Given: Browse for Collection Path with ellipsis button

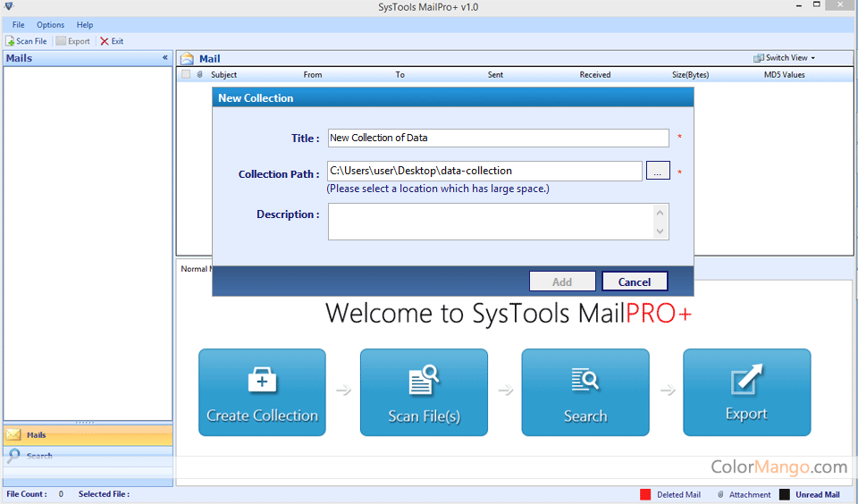Looking at the screenshot, I should 657,171.
